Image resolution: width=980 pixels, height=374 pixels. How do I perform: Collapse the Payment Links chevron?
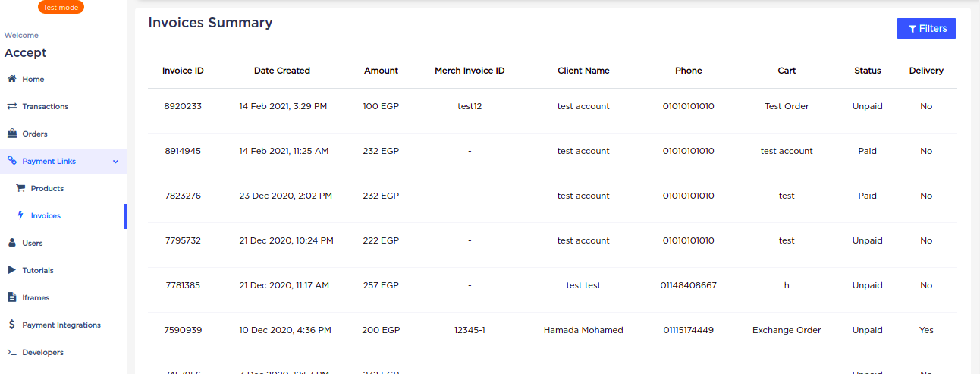[115, 161]
